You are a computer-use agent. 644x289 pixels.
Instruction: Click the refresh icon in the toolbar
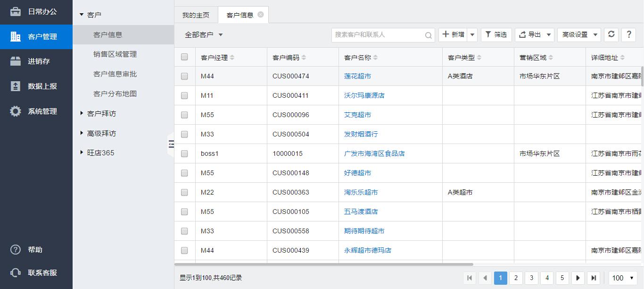coord(611,34)
